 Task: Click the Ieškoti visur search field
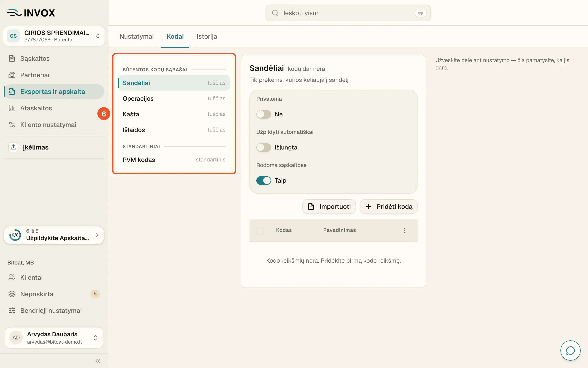tap(348, 13)
